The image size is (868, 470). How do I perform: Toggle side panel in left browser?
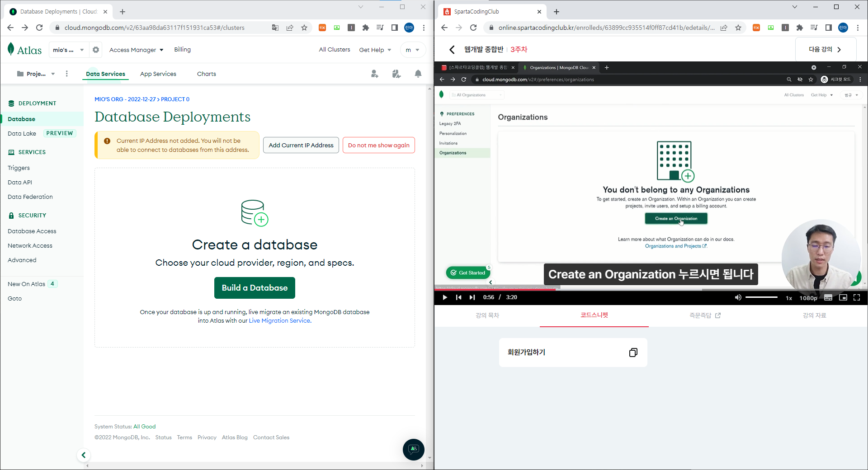[395, 28]
